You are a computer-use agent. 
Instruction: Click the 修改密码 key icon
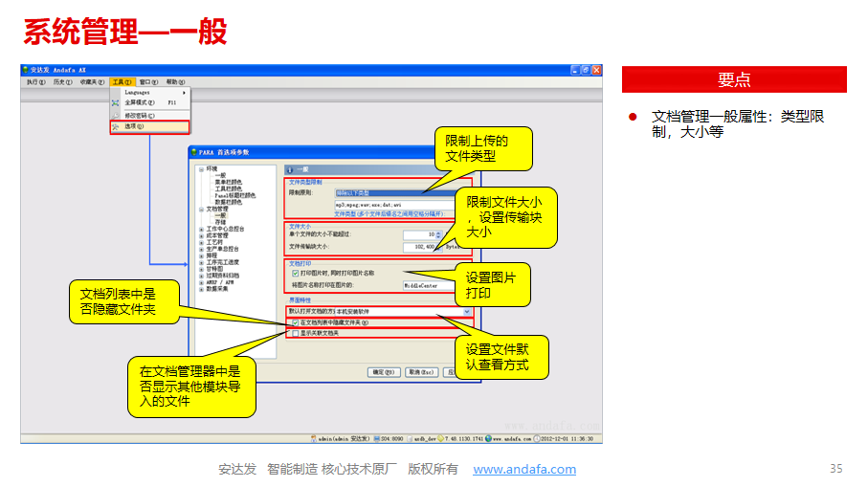pyautogui.click(x=116, y=115)
